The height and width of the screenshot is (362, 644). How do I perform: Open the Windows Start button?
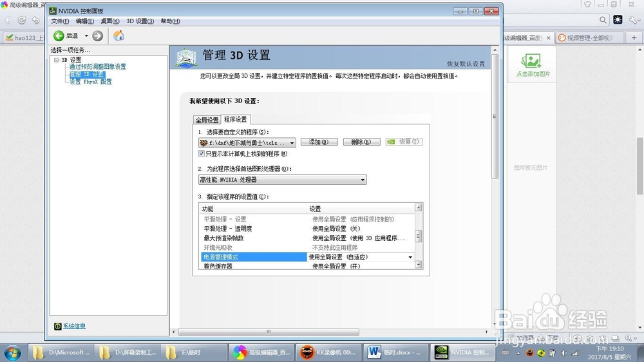coord(13,352)
